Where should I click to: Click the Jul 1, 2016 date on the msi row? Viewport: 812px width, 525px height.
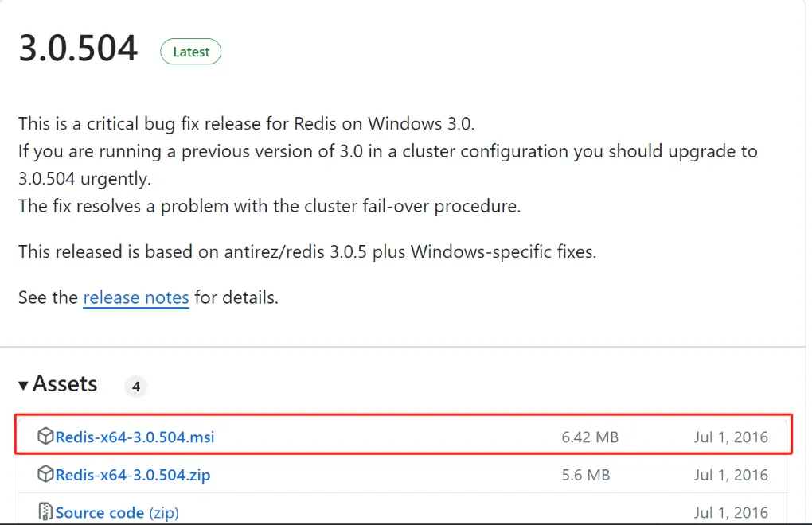pyautogui.click(x=731, y=437)
